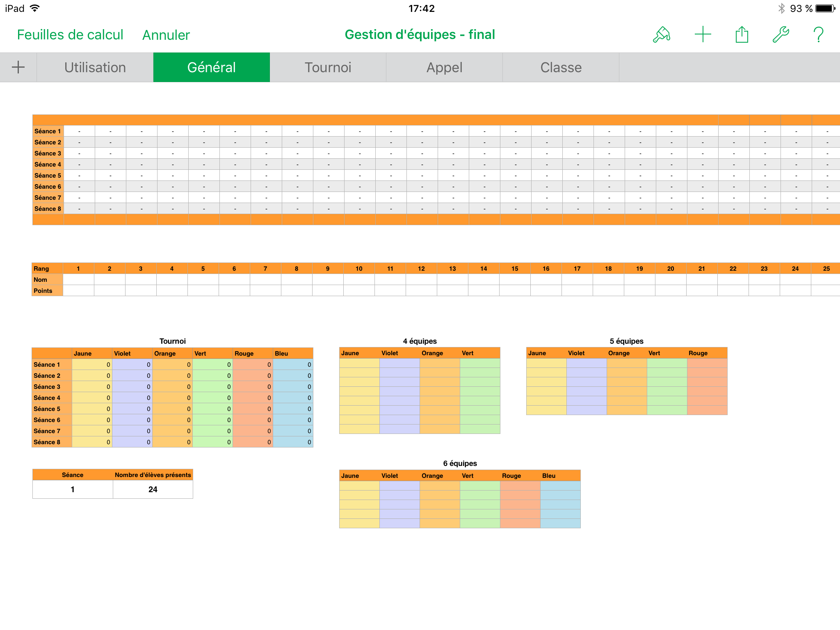The height and width of the screenshot is (630, 840).
Task: Return to Feuilles de calcul list
Action: coord(70,35)
